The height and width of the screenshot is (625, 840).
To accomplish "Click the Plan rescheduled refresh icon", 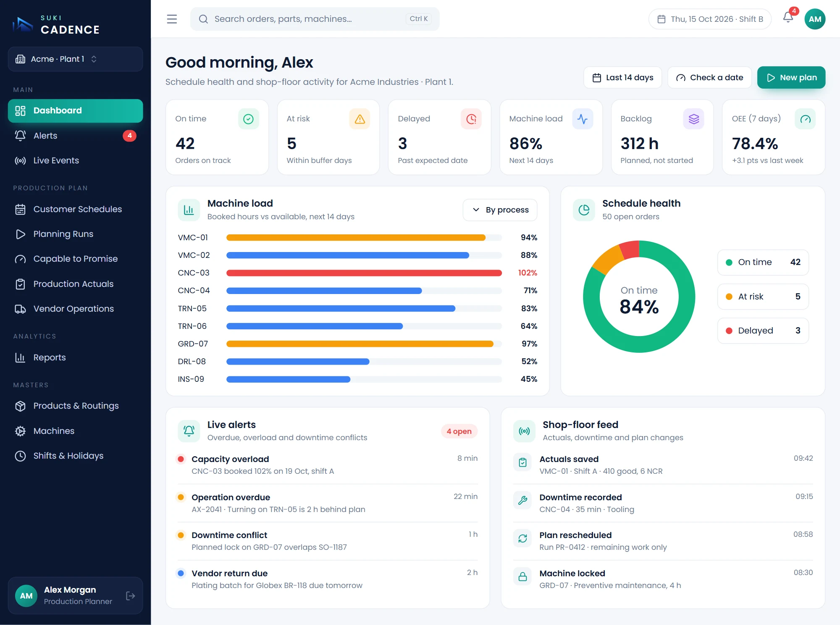I will click(522, 538).
